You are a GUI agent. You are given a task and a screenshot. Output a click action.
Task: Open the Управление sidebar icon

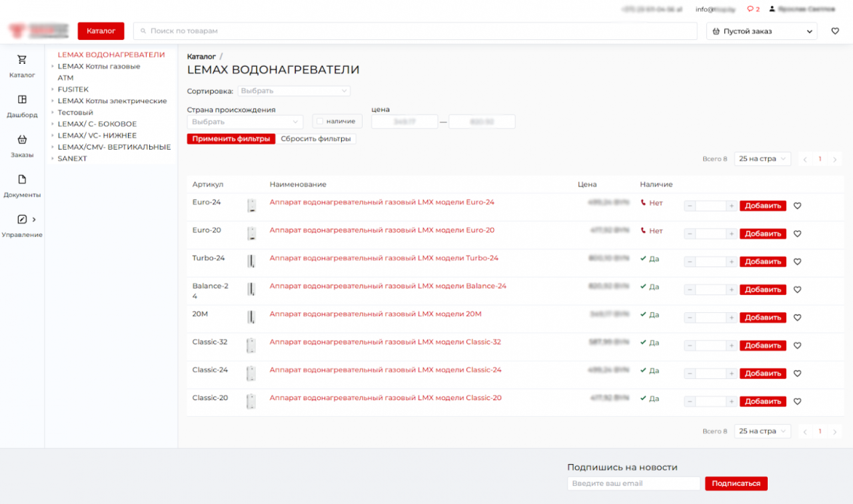pyautogui.click(x=22, y=220)
